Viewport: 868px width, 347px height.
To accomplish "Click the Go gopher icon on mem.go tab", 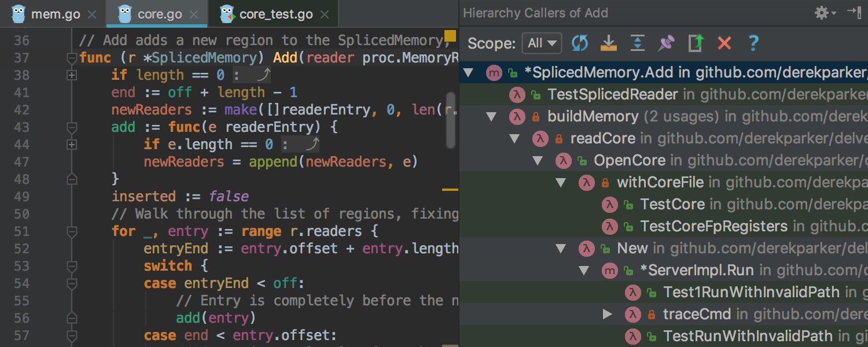I will [19, 14].
